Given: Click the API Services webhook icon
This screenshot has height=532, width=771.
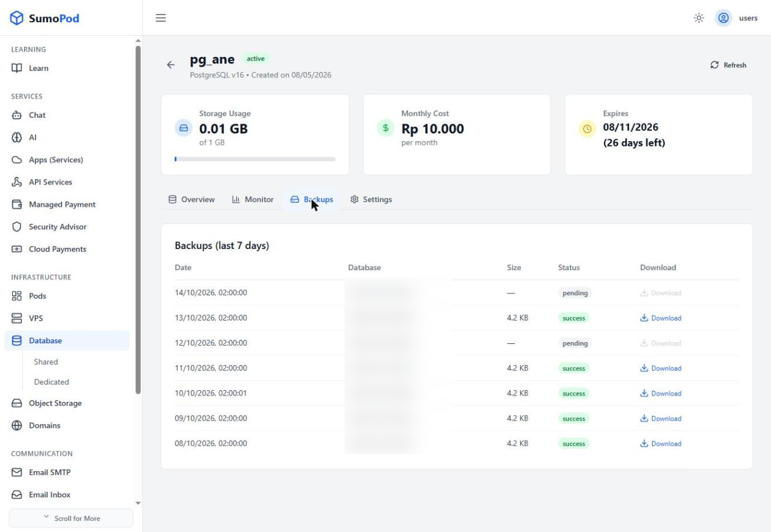Looking at the screenshot, I should 17,182.
